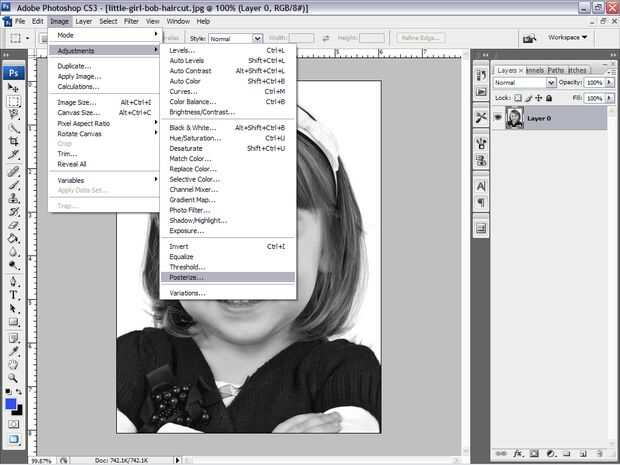This screenshot has height=465, width=620.
Task: Choose Posterize from Adjustments submenu
Action: [228, 277]
